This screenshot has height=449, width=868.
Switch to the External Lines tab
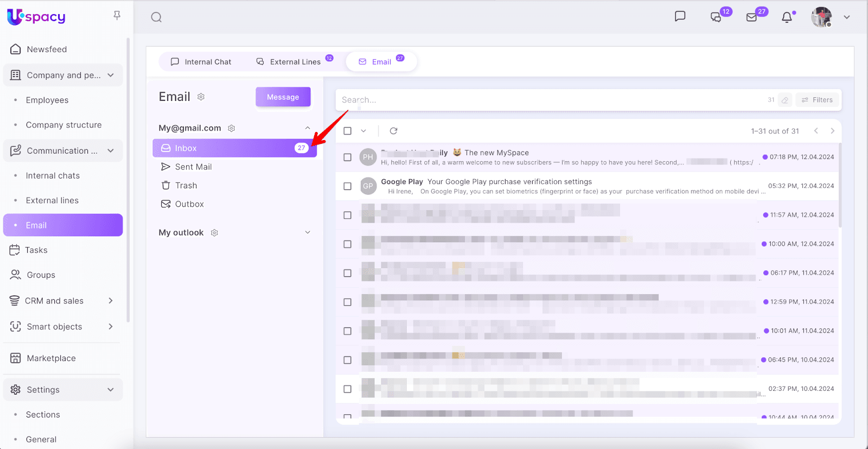click(x=289, y=62)
